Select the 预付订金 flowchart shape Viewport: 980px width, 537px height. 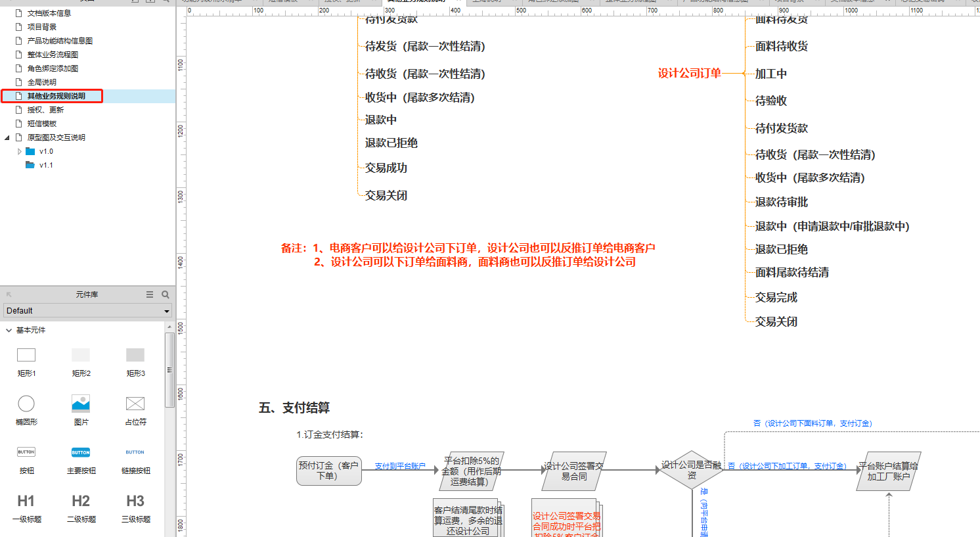[x=328, y=471]
